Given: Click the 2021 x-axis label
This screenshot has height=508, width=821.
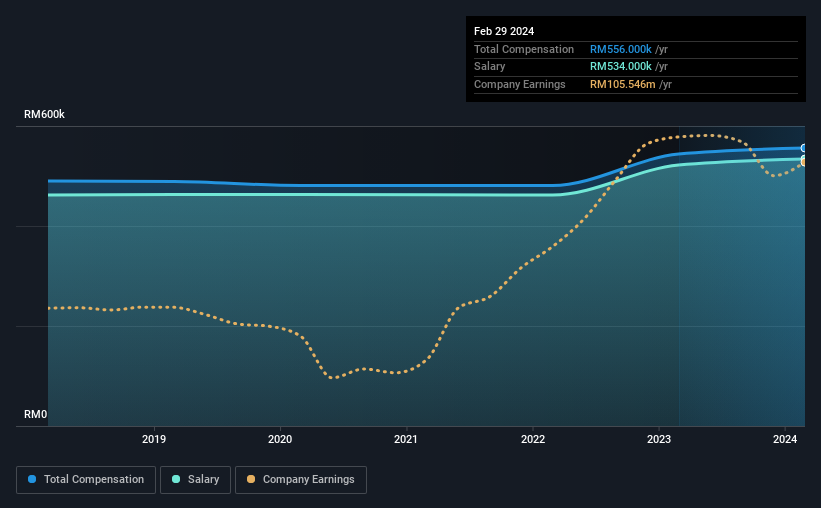Looking at the screenshot, I should click(x=406, y=439).
